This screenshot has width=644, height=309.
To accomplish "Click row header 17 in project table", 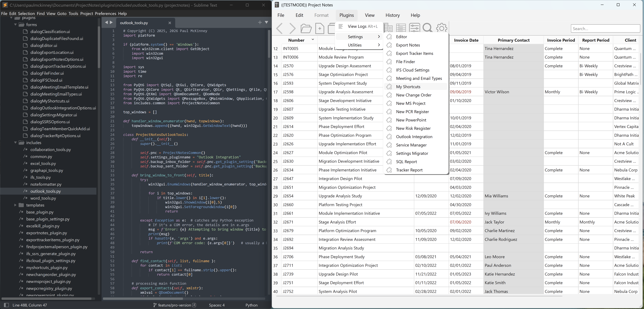I will click(275, 92).
